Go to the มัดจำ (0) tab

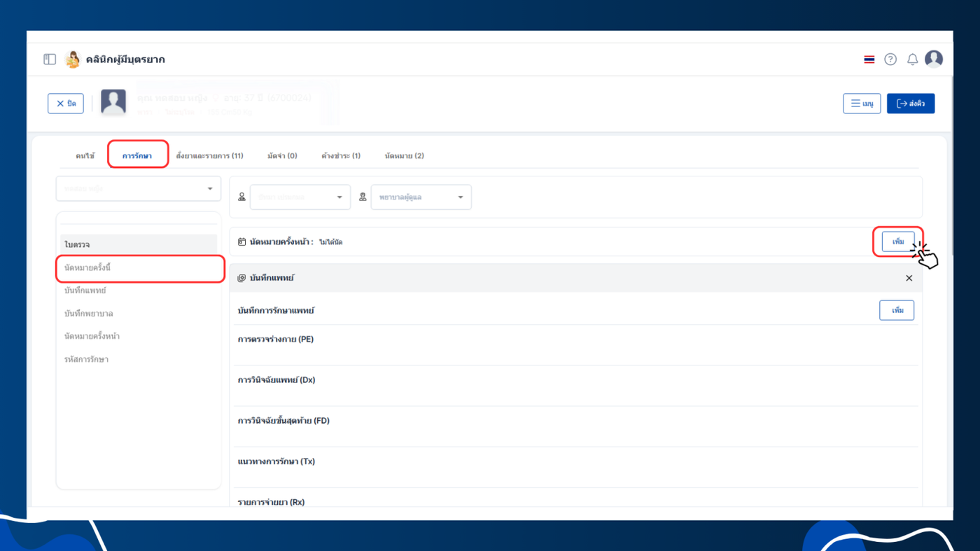(x=282, y=155)
